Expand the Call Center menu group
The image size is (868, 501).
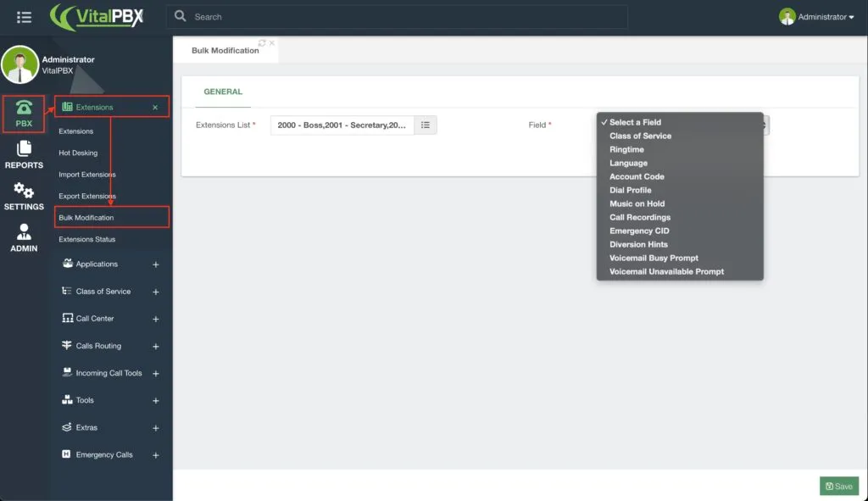[156, 319]
